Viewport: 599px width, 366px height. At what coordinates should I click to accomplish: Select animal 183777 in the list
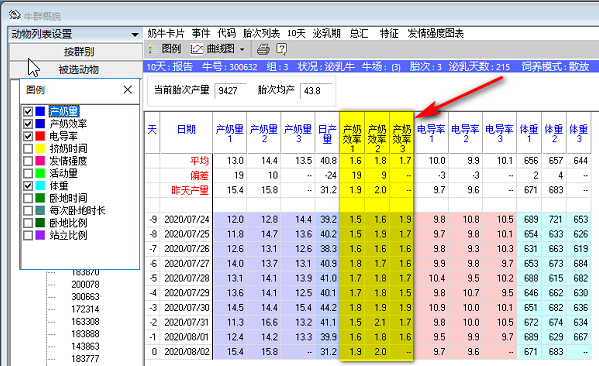click(x=85, y=359)
